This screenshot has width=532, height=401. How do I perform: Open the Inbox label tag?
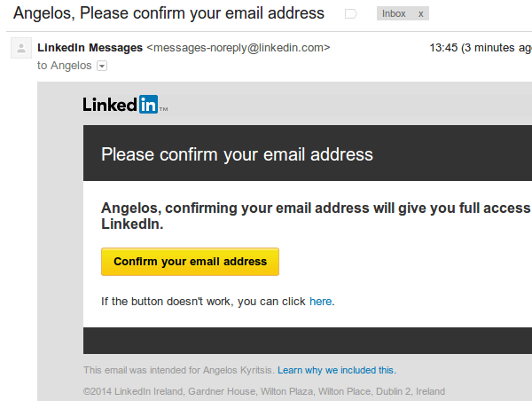394,14
